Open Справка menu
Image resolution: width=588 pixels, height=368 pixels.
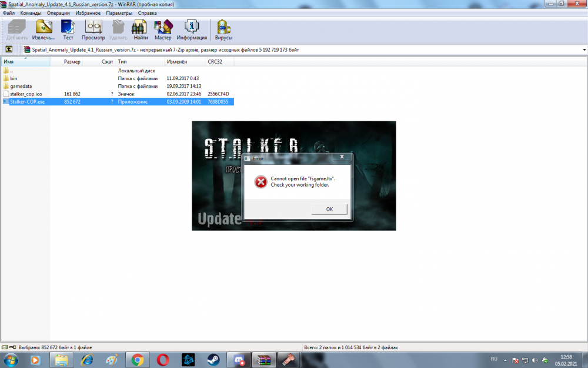pyautogui.click(x=147, y=13)
